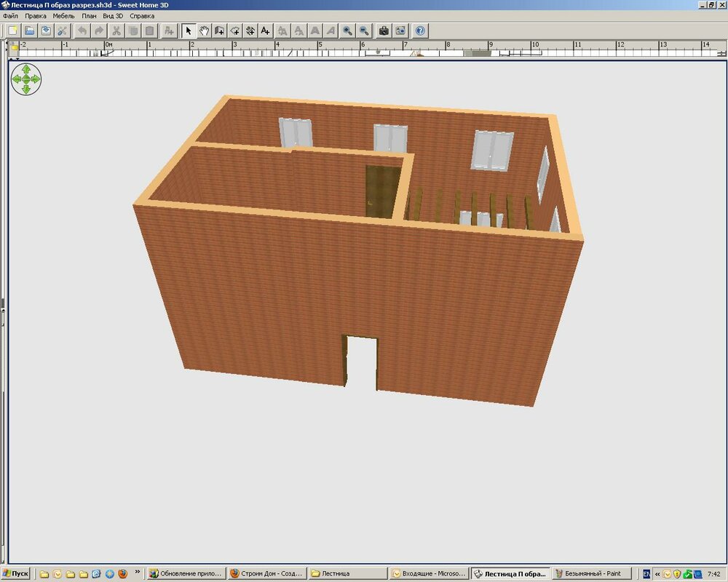Open the preferences tools icon
Viewport: 728px width, 582px height.
tap(63, 31)
